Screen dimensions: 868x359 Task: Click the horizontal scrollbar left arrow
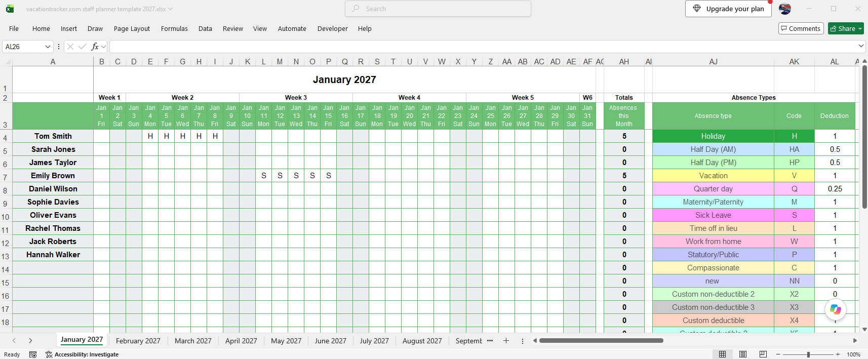click(x=535, y=341)
